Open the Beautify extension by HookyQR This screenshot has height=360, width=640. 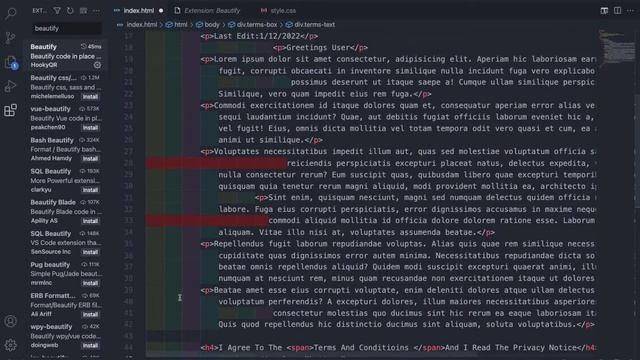pos(65,56)
